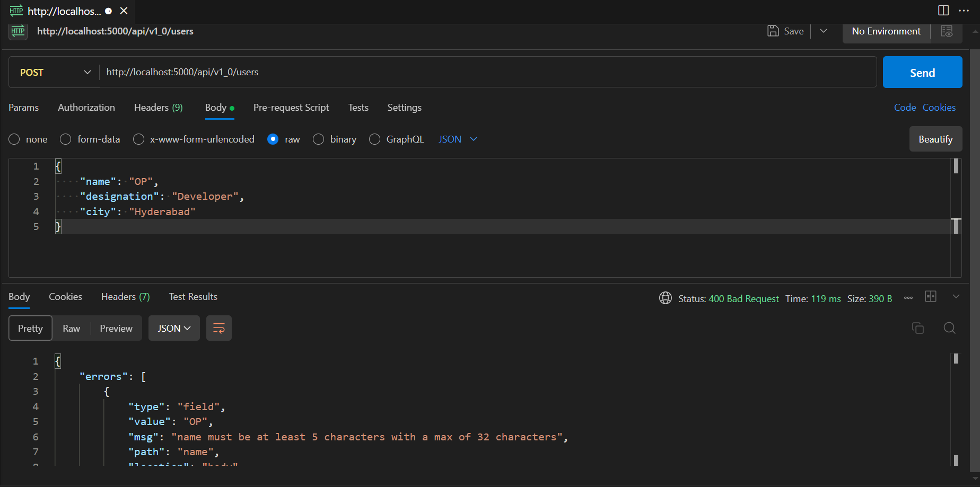The image size is (980, 487).
Task: Collapse the response pane chevron
Action: pos(956,296)
